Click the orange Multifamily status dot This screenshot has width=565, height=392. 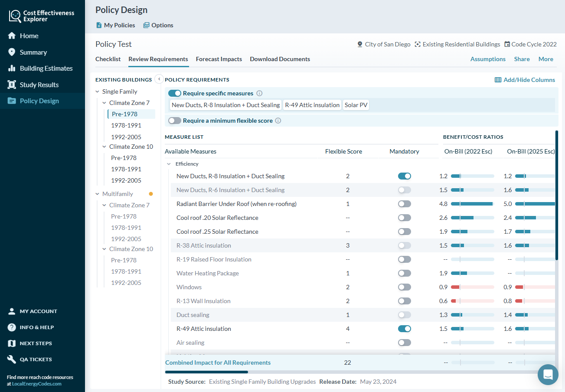[151, 194]
